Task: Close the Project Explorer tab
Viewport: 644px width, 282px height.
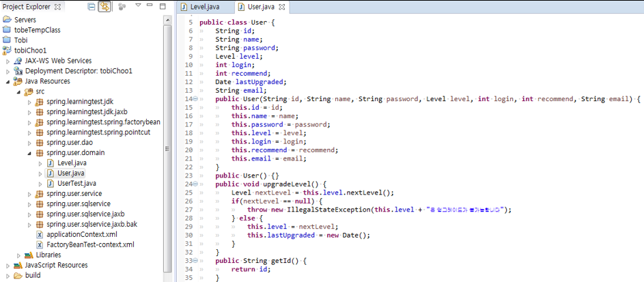Action: pos(57,7)
